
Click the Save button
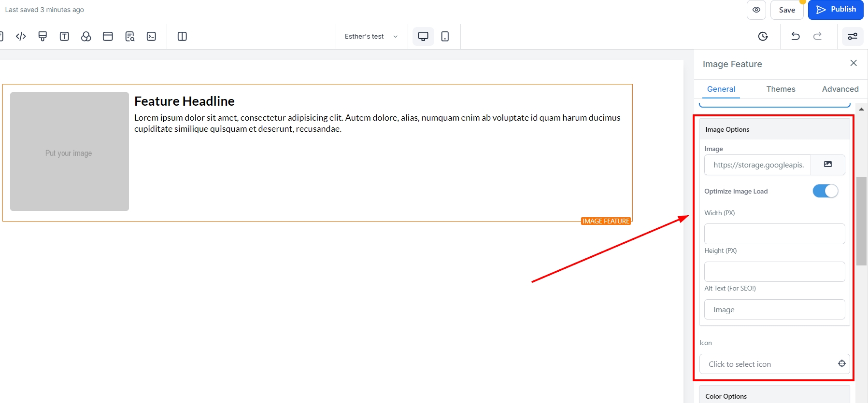point(787,10)
